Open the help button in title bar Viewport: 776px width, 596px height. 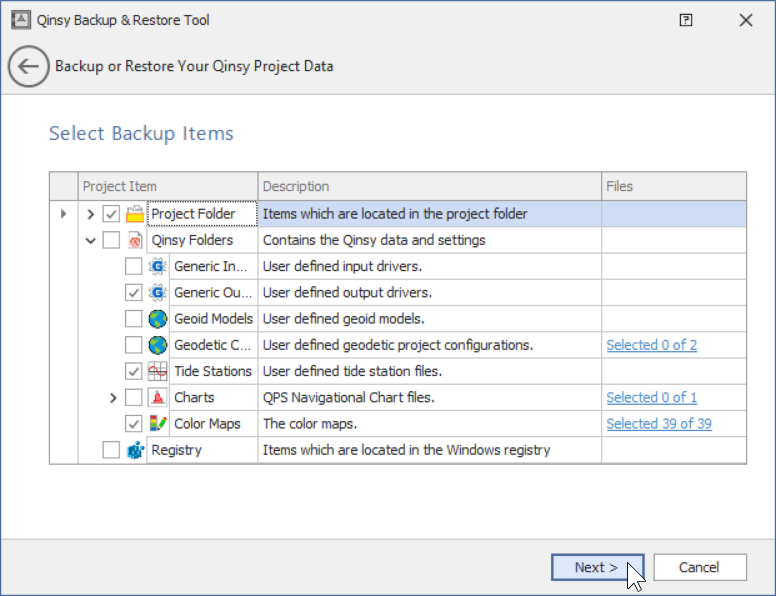(x=686, y=20)
